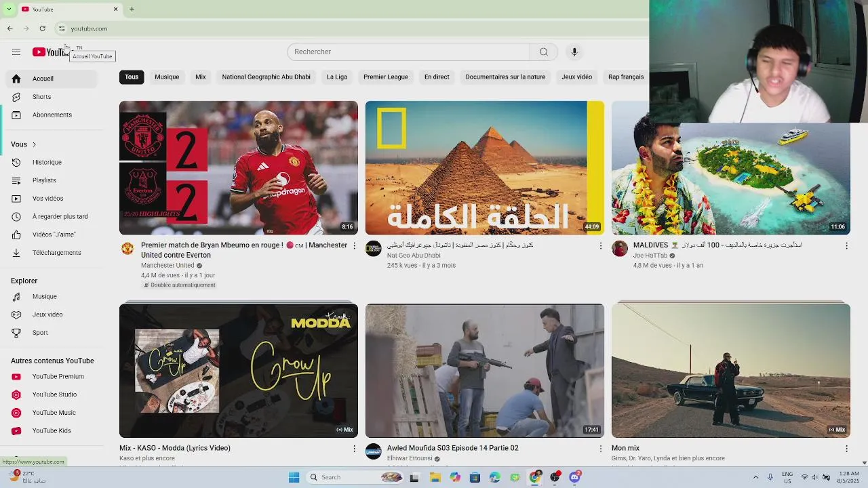Screen dimensions: 868x488
Task: Open options for Mix KASO Modda
Action: (x=354, y=449)
